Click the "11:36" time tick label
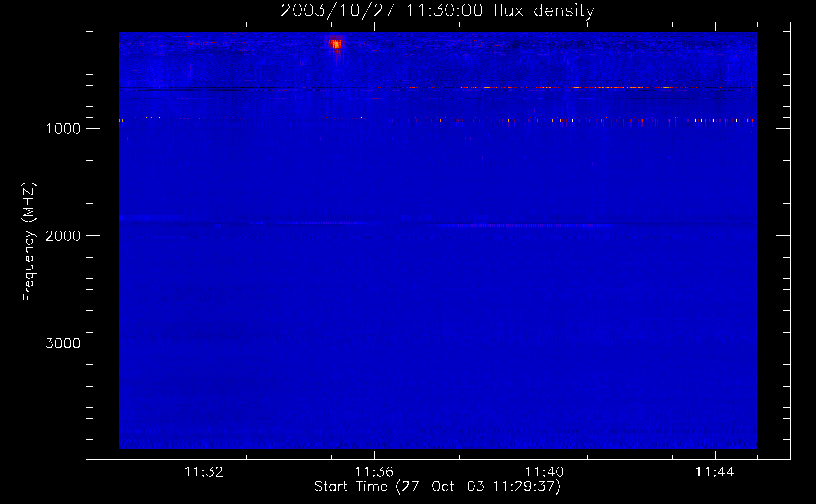The width and height of the screenshot is (816, 504). pos(374,472)
